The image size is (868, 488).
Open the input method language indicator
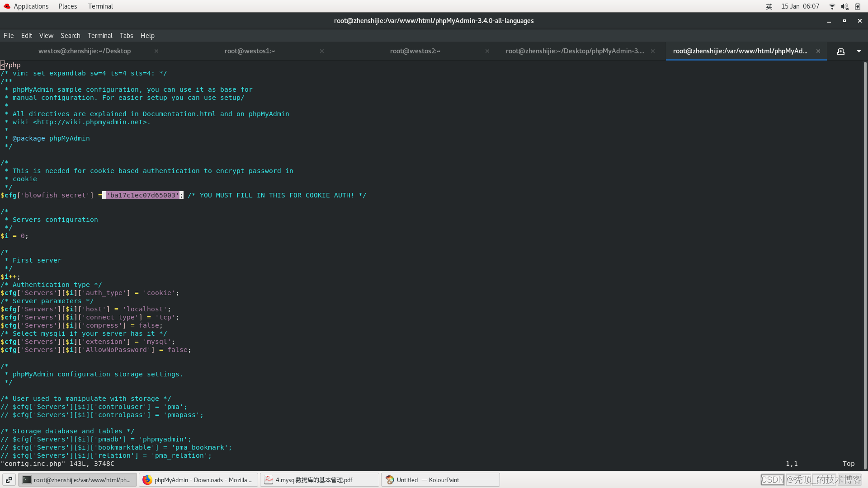coord(769,6)
